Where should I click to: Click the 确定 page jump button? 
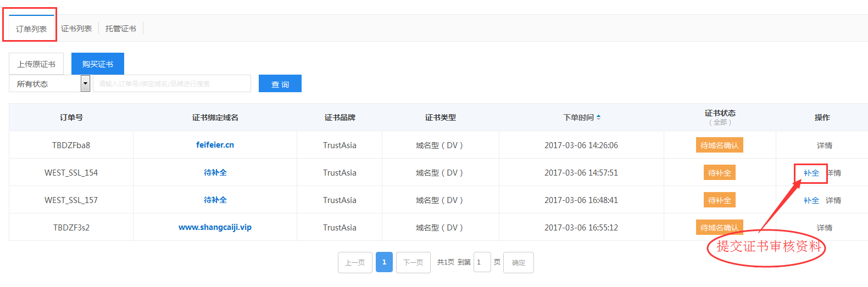tap(519, 262)
